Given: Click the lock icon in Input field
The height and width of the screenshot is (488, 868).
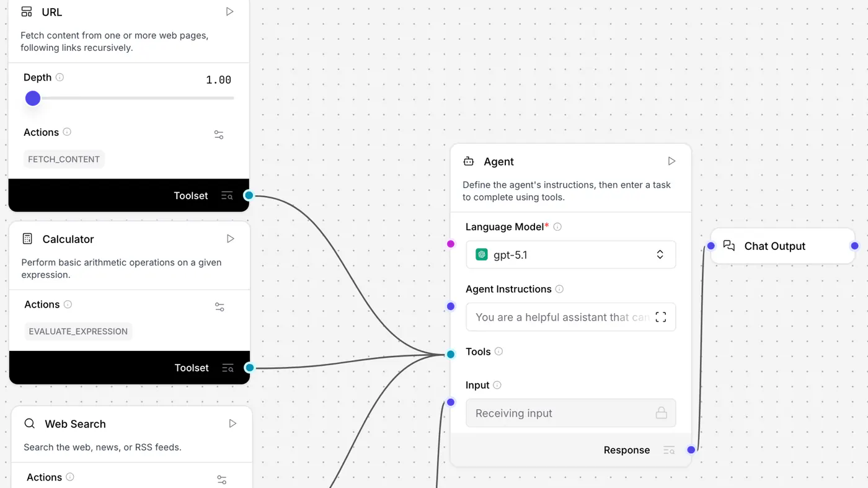Looking at the screenshot, I should (x=662, y=413).
